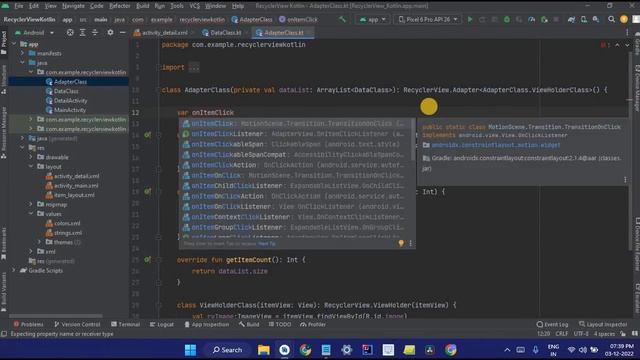Click the orange user account avatar icon

click(x=624, y=19)
